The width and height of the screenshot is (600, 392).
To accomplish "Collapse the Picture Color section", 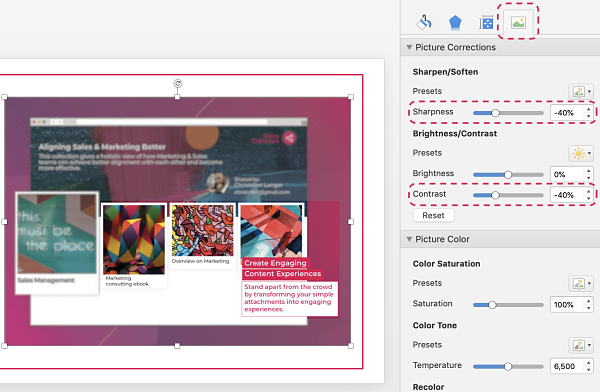I will pos(409,239).
